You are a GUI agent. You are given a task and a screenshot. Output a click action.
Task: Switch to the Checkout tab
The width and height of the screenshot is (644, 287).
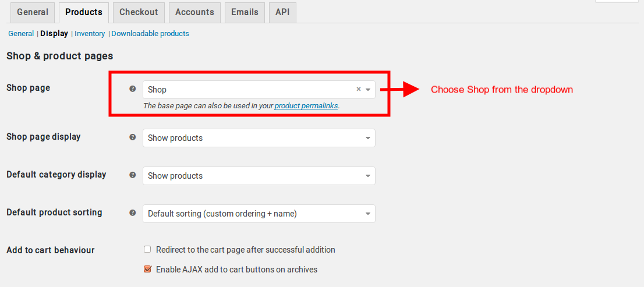(x=139, y=12)
